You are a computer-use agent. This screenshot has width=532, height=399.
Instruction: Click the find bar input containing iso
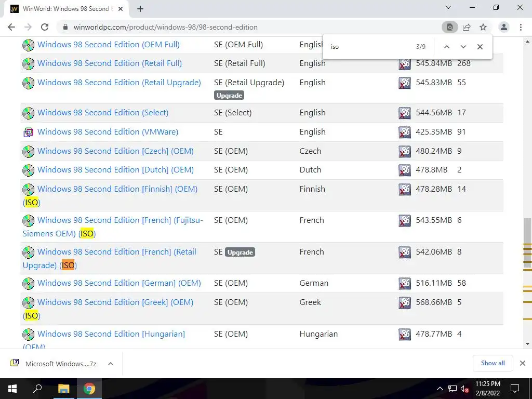pyautogui.click(x=370, y=47)
